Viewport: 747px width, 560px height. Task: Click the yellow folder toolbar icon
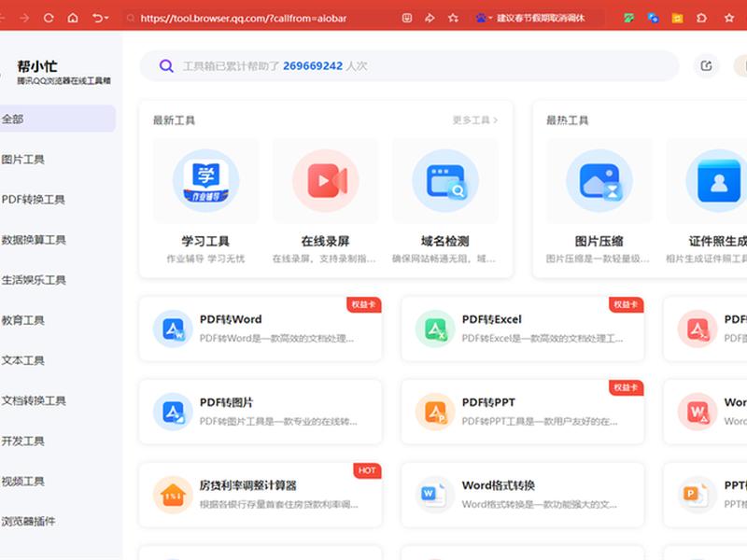pos(677,18)
